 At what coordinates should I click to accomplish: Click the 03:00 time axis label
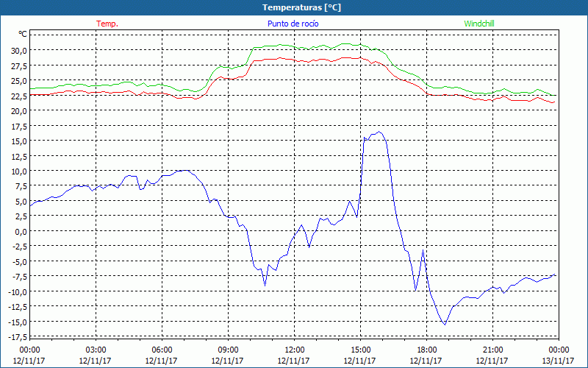pos(96,350)
